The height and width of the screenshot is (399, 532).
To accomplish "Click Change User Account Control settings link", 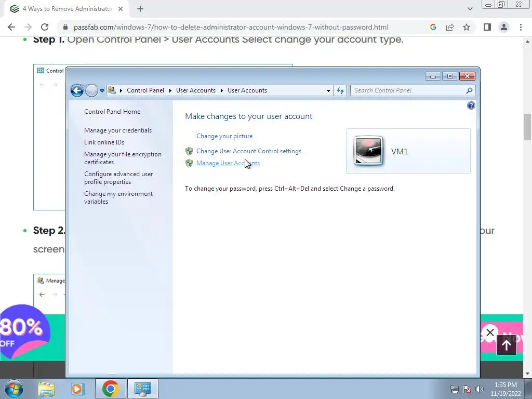I will (x=249, y=151).
